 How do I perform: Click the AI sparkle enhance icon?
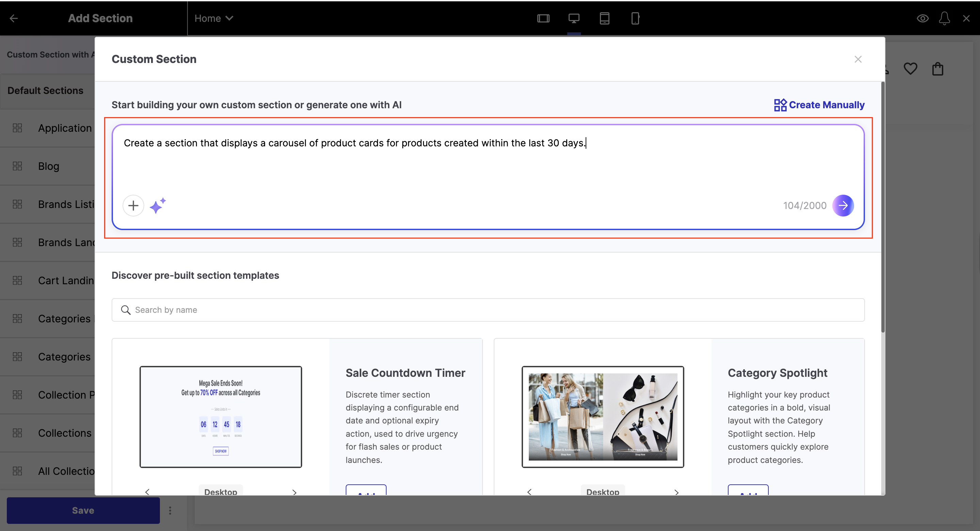158,206
